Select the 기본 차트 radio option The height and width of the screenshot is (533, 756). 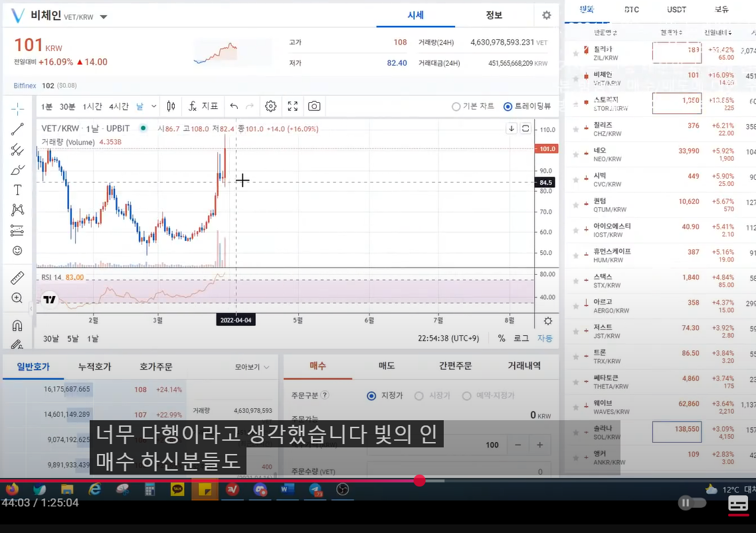(x=456, y=106)
